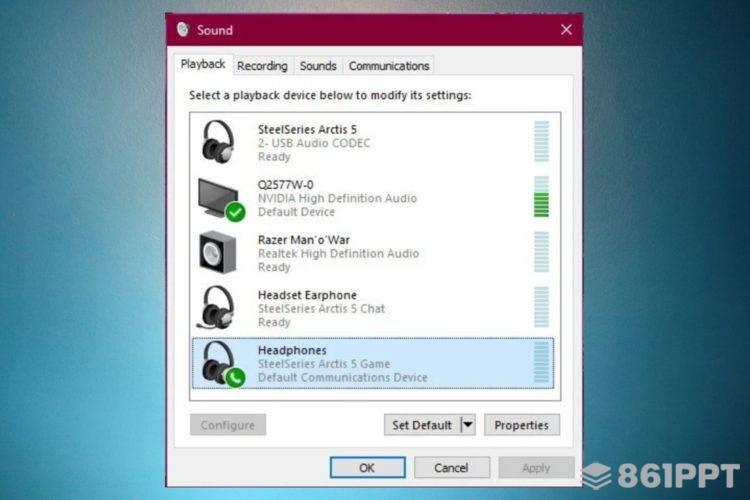Image resolution: width=750 pixels, height=500 pixels.
Task: Click the Configure button
Action: coord(228,425)
